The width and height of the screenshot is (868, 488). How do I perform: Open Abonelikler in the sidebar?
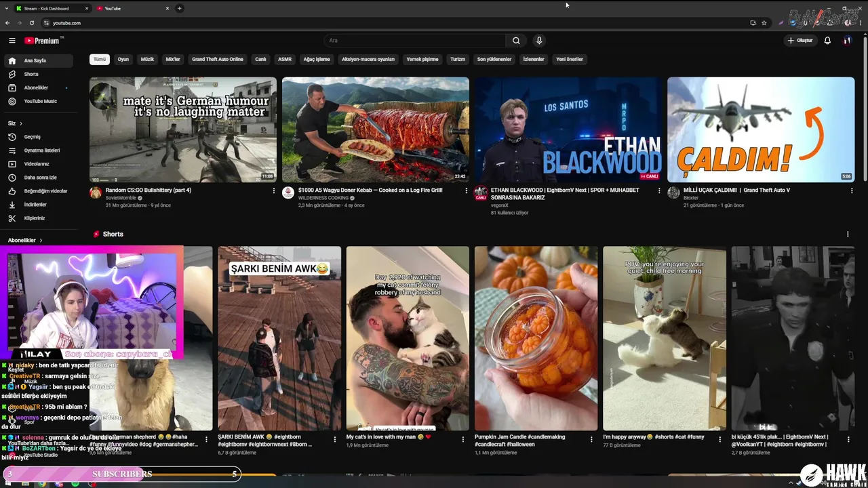[x=39, y=87]
